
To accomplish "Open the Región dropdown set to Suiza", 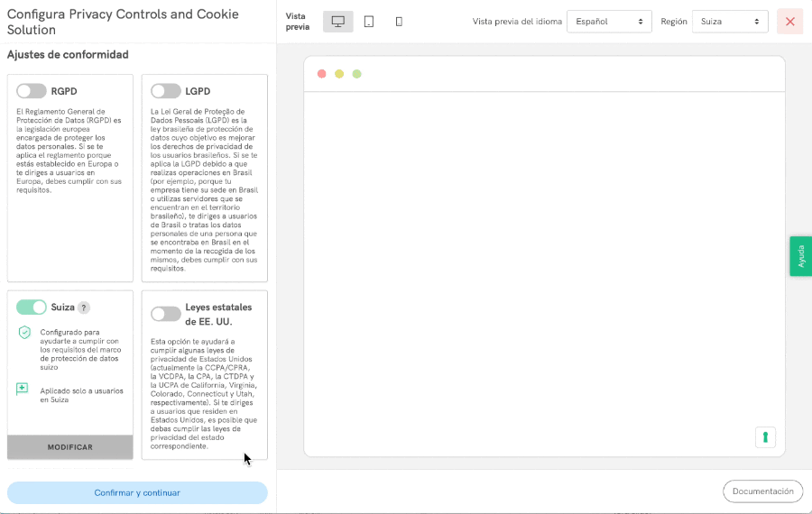I will coord(729,22).
